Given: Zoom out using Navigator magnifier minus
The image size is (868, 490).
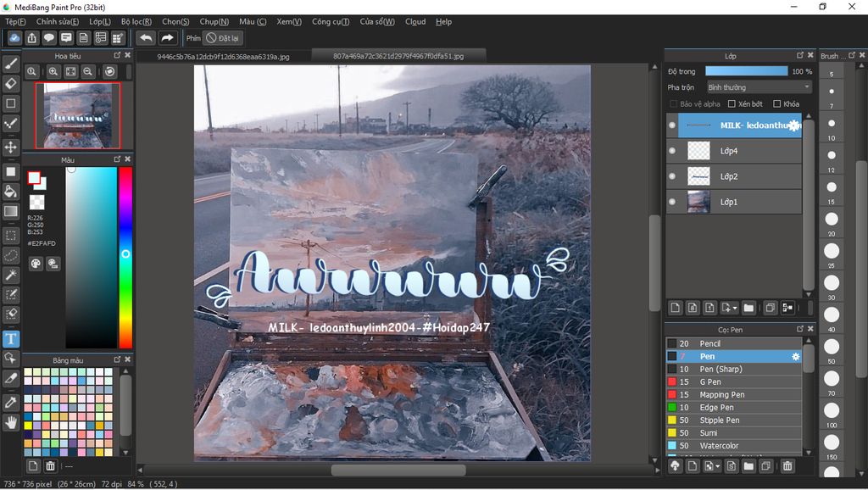Looking at the screenshot, I should click(87, 71).
